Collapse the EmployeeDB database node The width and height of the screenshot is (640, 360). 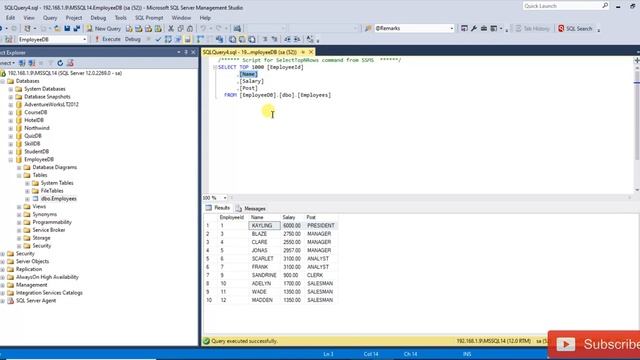tap(11, 160)
